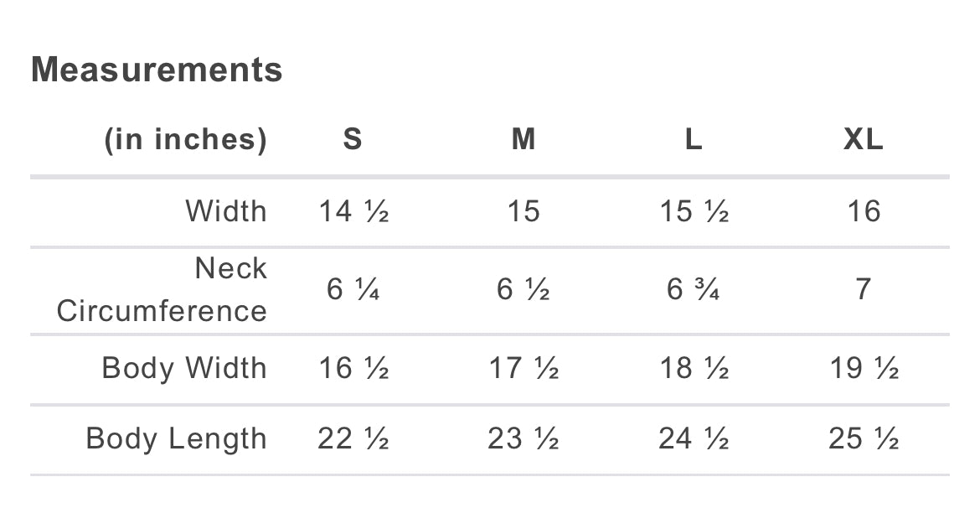Screen dimensions: 980x508
Task: Select the Neck Circumference value for size L
Action: [x=694, y=290]
